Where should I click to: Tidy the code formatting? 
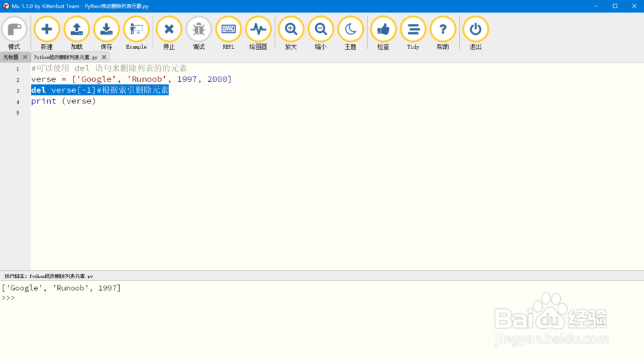pos(413,34)
